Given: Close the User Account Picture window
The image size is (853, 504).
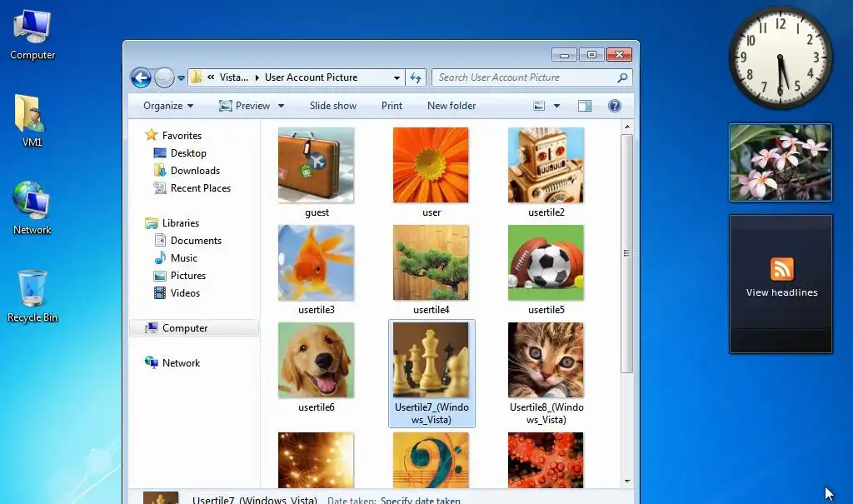Looking at the screenshot, I should (x=619, y=54).
